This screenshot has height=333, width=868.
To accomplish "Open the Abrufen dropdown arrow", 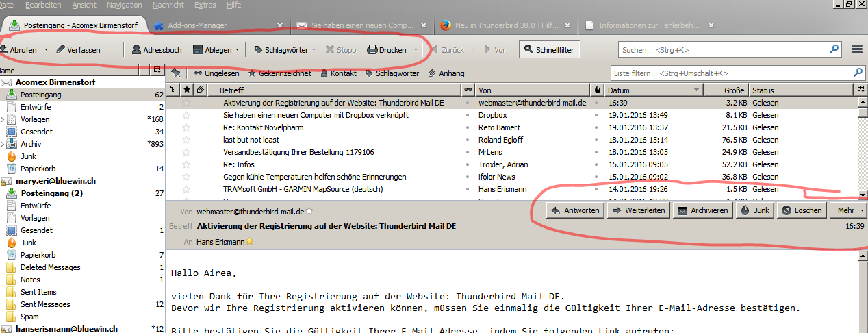I will (x=46, y=49).
